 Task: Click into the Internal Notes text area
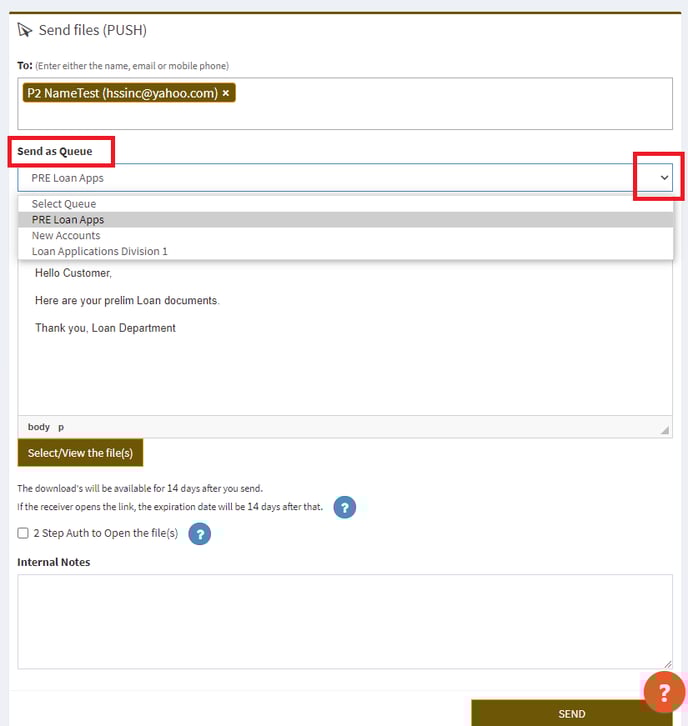[x=344, y=621]
